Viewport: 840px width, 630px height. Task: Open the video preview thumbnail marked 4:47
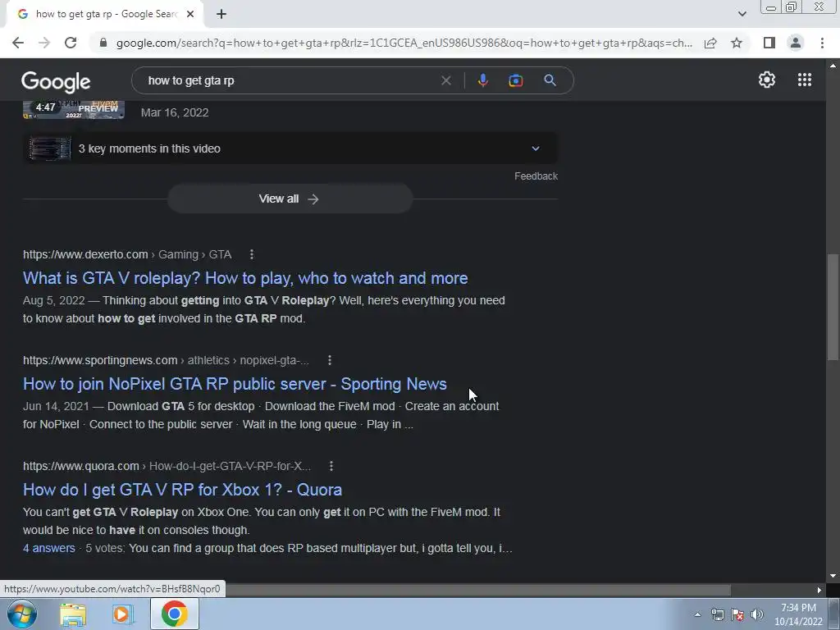pos(74,109)
